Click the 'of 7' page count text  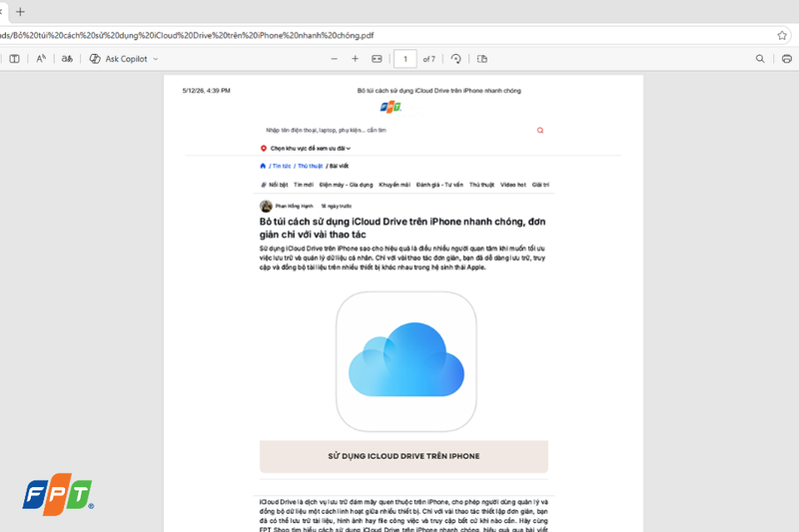click(x=429, y=59)
